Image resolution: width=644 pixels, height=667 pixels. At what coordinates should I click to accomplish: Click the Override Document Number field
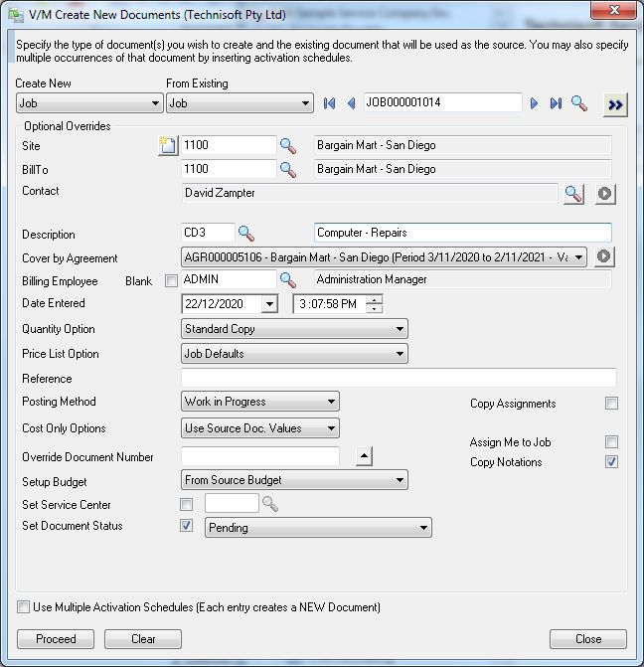point(260,456)
